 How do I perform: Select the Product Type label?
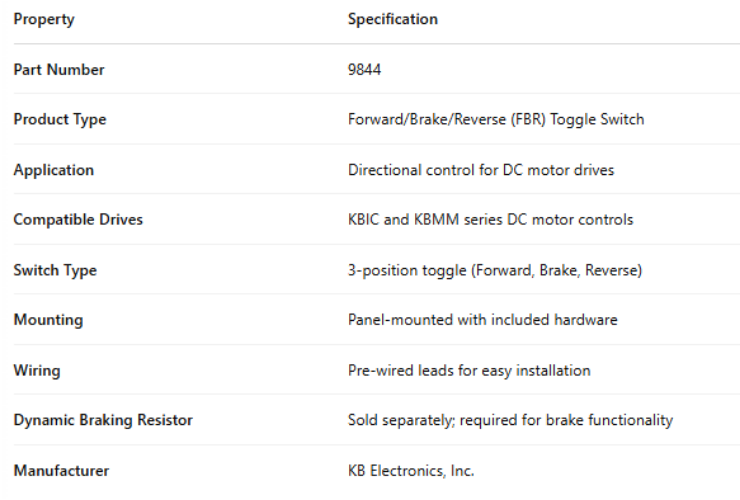[60, 120]
